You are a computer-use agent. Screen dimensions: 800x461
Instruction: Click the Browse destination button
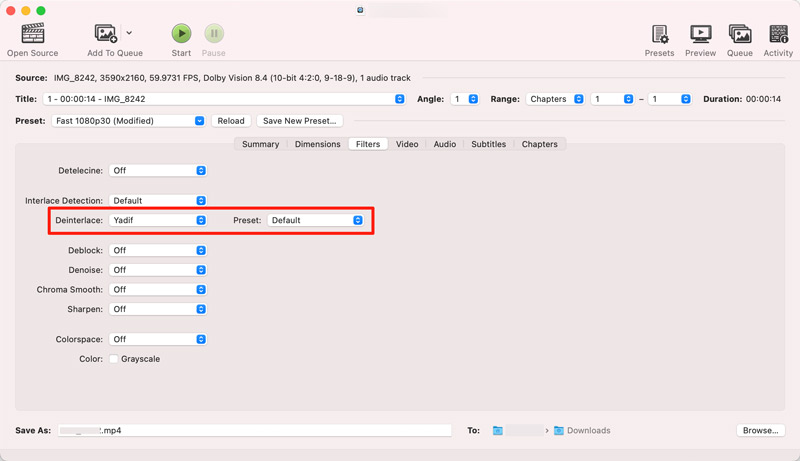[759, 431]
